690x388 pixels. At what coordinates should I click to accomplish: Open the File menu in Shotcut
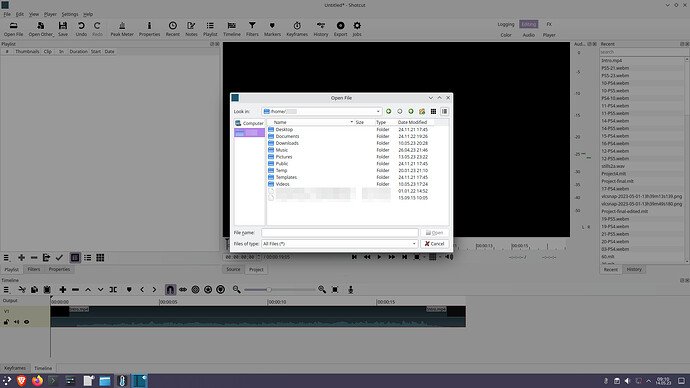pyautogui.click(x=7, y=14)
